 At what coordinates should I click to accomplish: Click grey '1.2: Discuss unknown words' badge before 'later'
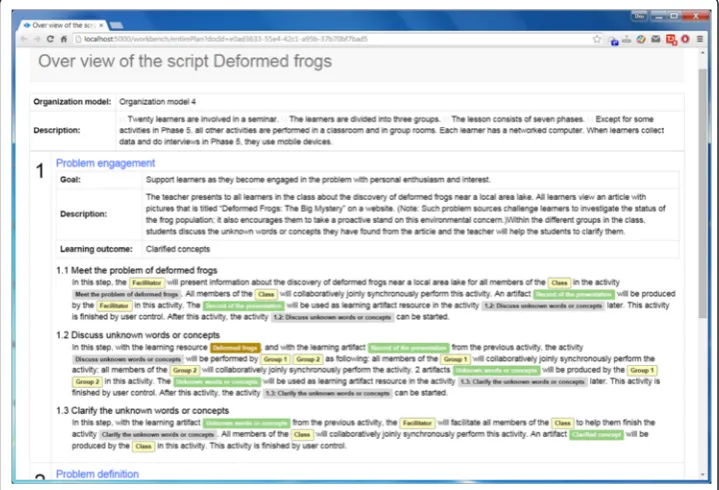pyautogui.click(x=543, y=306)
